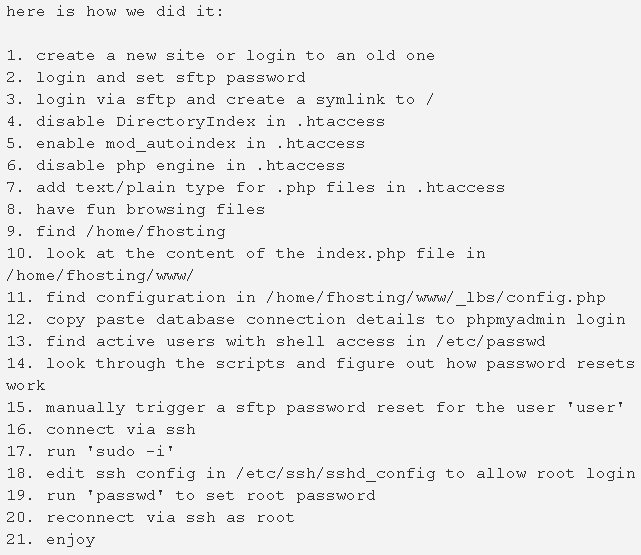The height and width of the screenshot is (555, 641).
Task: Click the '/etc/passwd' step line
Action: coord(290,341)
